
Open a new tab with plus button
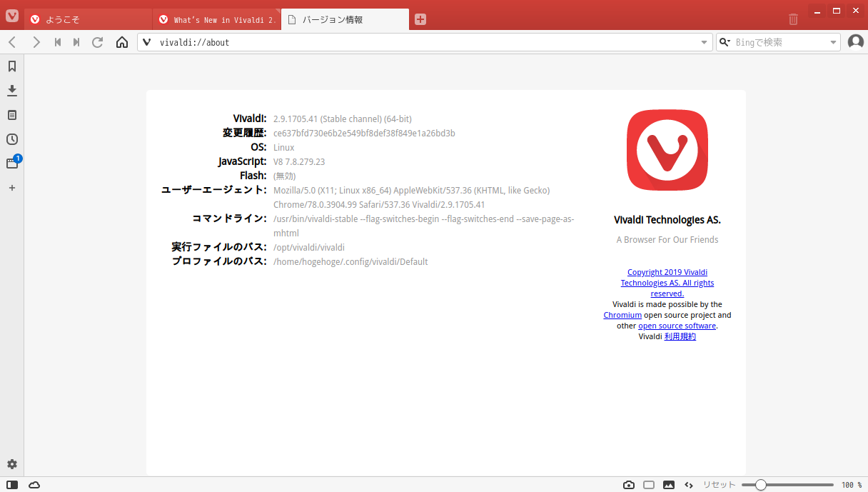420,19
